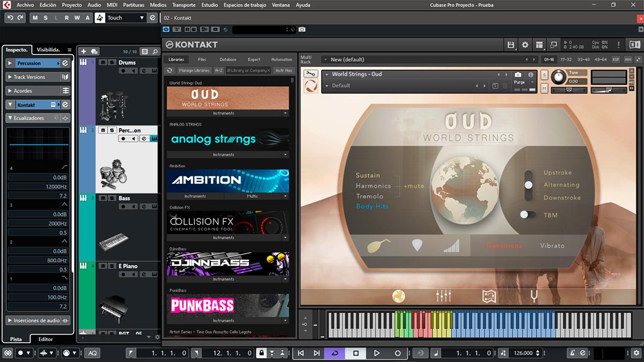Click the snapshot camera icon in Oud header
The width and height of the screenshot is (644, 362).
pyautogui.click(x=518, y=75)
